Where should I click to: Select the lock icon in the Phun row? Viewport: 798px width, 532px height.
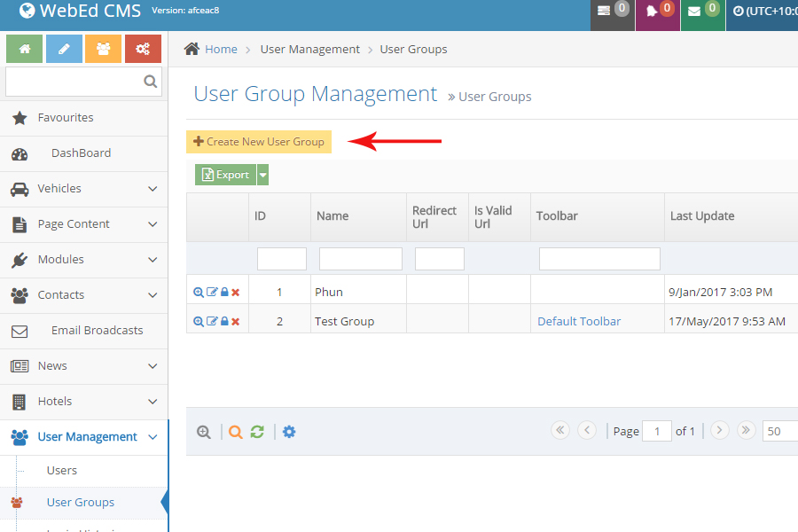(x=223, y=291)
